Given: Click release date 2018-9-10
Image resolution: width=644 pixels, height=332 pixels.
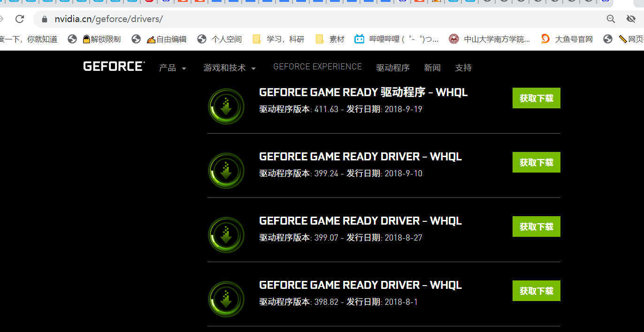Looking at the screenshot, I should tap(403, 174).
